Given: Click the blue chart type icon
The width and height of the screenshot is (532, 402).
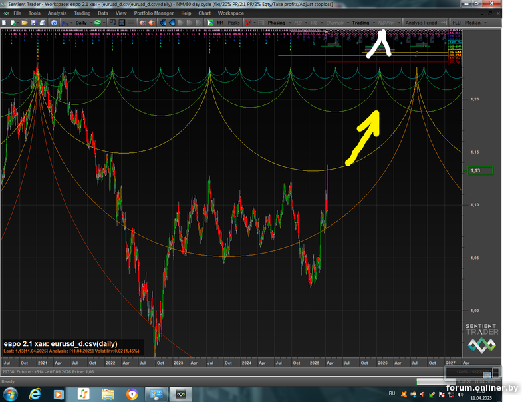Looking at the screenshot, I should pyautogui.click(x=65, y=23).
